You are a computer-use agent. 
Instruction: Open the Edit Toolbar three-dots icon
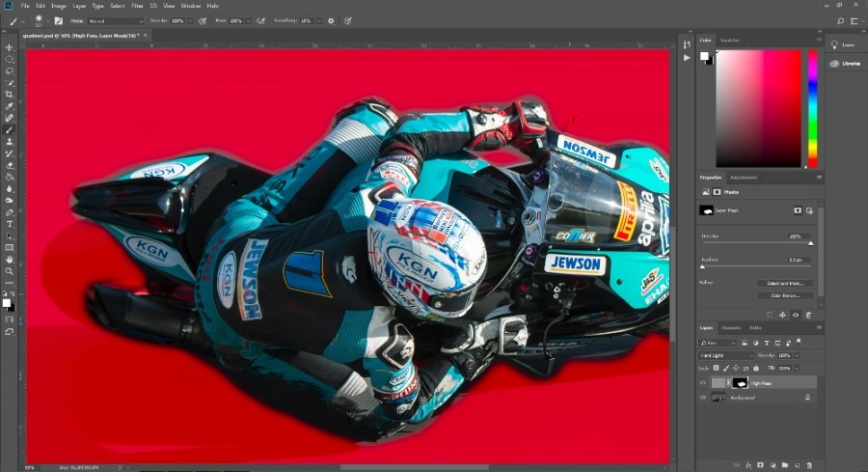tap(9, 283)
